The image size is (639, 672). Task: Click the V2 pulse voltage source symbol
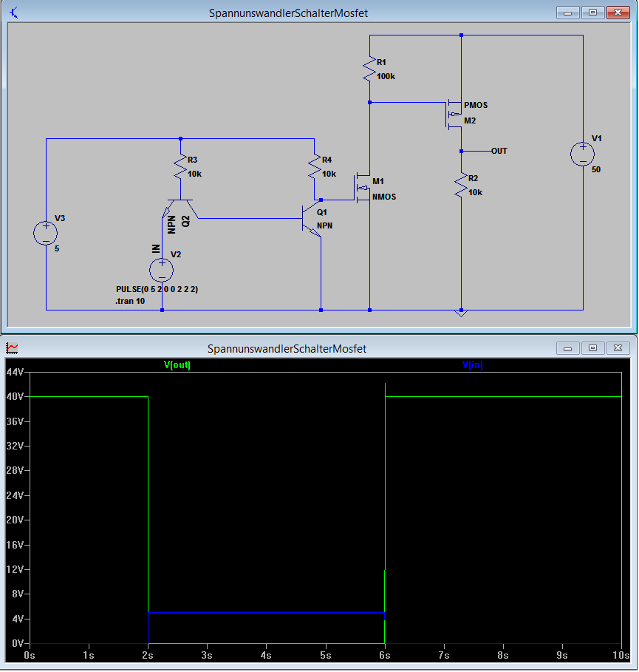click(x=162, y=270)
